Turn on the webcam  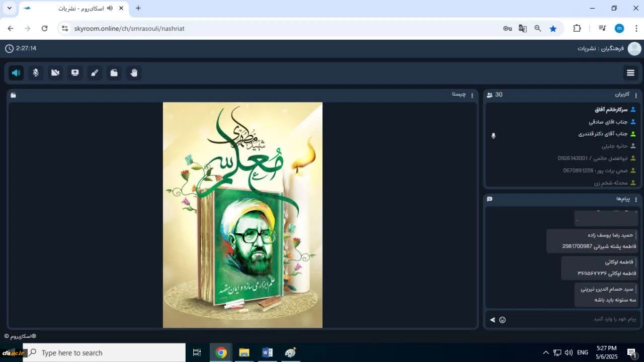pyautogui.click(x=55, y=73)
